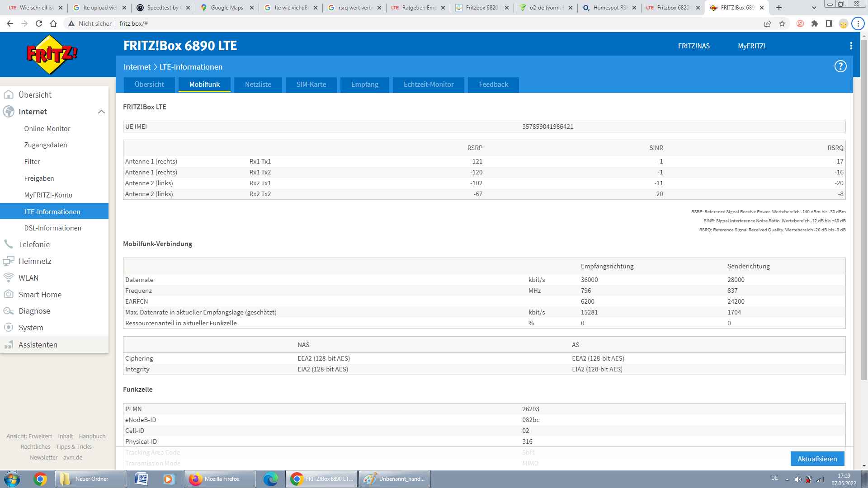The height and width of the screenshot is (488, 868).
Task: Open MyFRITZ!-Konto in the sidebar
Action: coord(48,195)
